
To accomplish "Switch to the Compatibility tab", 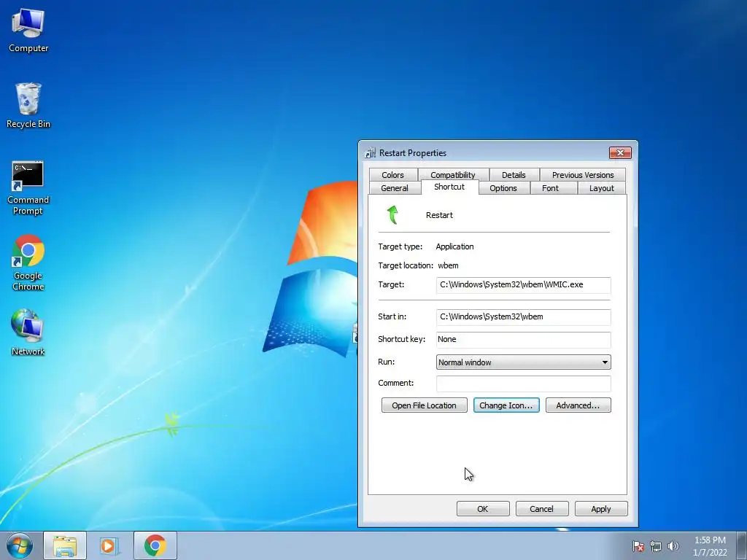I will [453, 175].
